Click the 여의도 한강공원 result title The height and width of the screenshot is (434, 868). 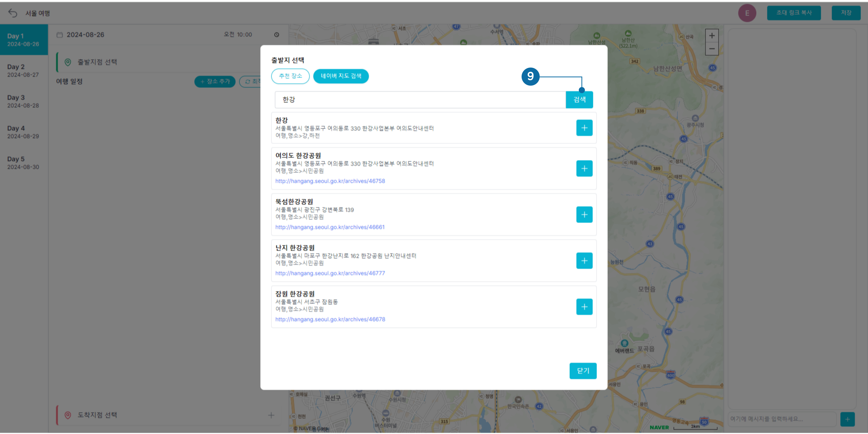(298, 155)
